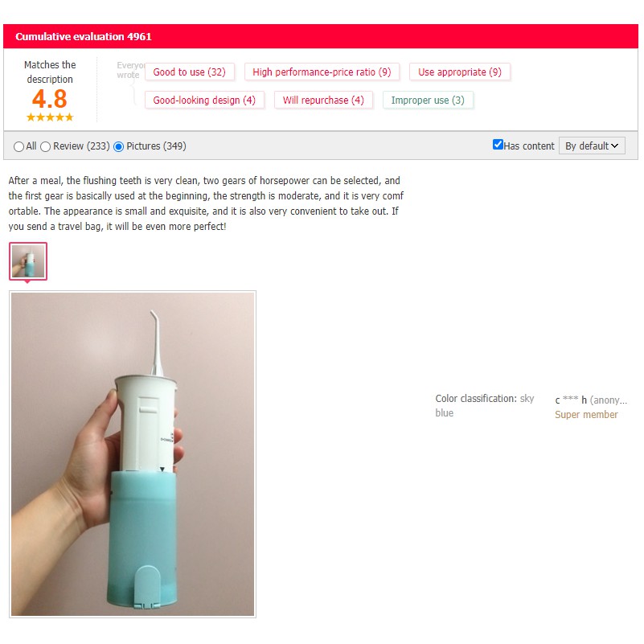Select the All reviews radio button
Viewport: 644px width, 644px height.
coord(18,146)
